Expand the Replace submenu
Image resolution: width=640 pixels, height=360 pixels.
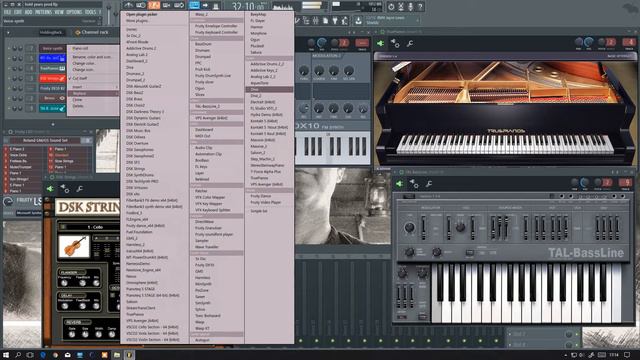pos(93,93)
